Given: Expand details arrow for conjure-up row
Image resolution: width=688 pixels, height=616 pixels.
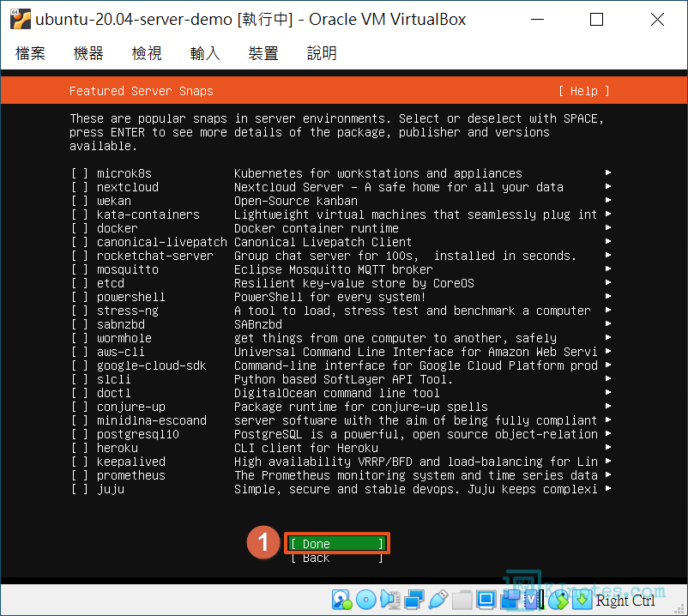Looking at the screenshot, I should (608, 407).
